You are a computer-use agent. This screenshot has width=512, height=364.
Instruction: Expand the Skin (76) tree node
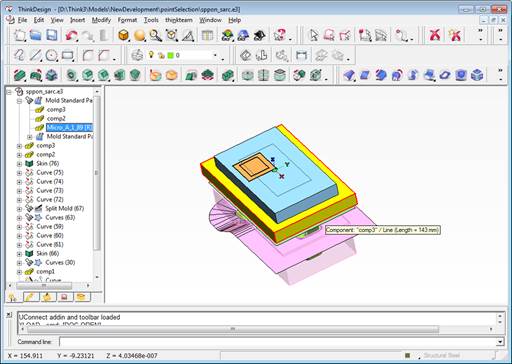[19, 164]
